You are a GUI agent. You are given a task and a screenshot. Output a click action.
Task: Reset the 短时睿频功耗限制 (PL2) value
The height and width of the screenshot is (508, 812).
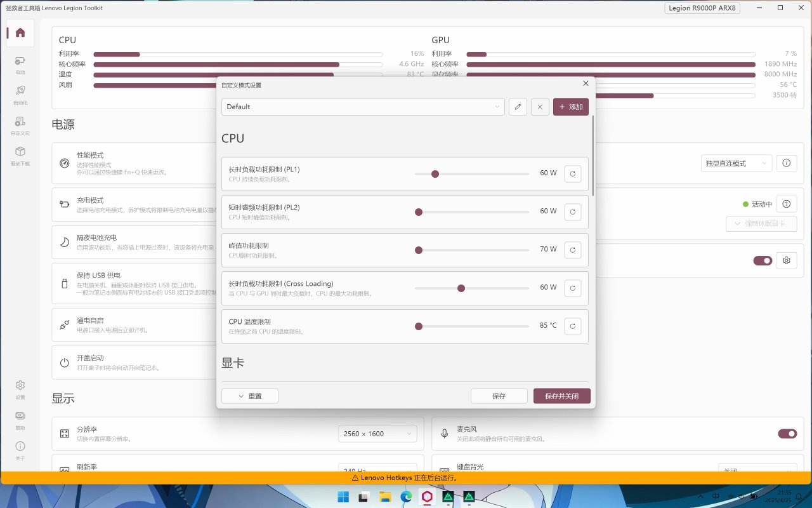(573, 211)
